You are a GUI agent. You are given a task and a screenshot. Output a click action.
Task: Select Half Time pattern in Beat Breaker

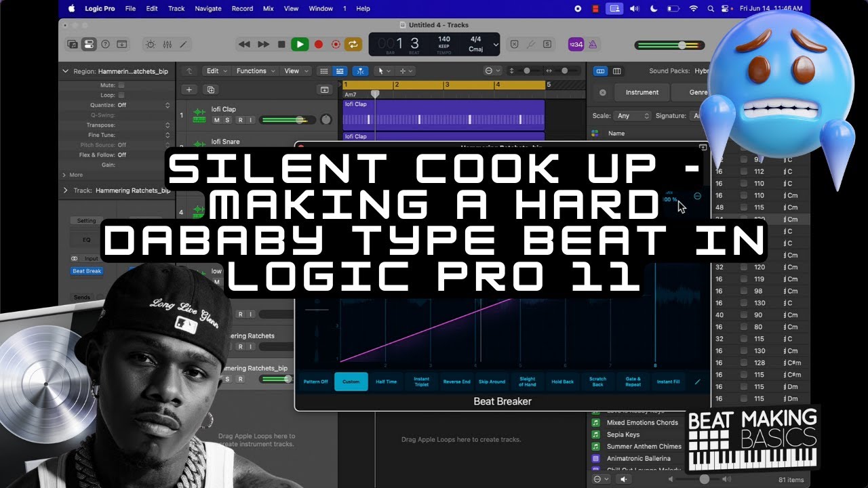387,382
